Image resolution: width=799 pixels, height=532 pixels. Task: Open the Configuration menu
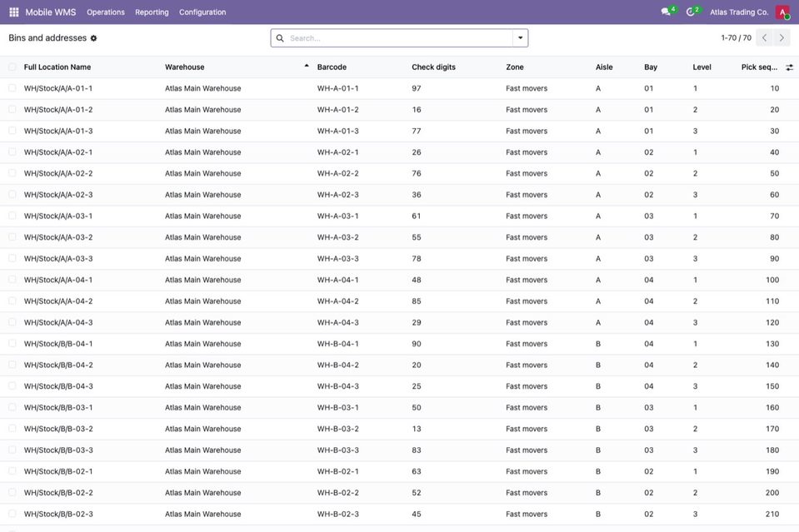(202, 12)
